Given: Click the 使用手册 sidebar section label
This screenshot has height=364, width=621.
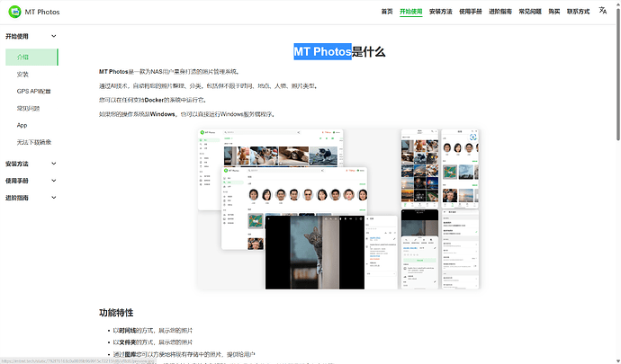Looking at the screenshot, I should (x=16, y=181).
